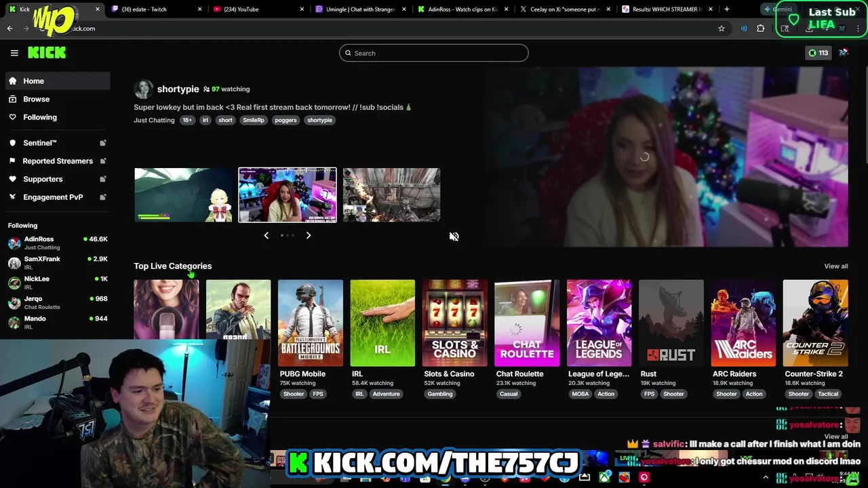
Task: Switch to the CeeJay on X tab
Action: coord(564,9)
